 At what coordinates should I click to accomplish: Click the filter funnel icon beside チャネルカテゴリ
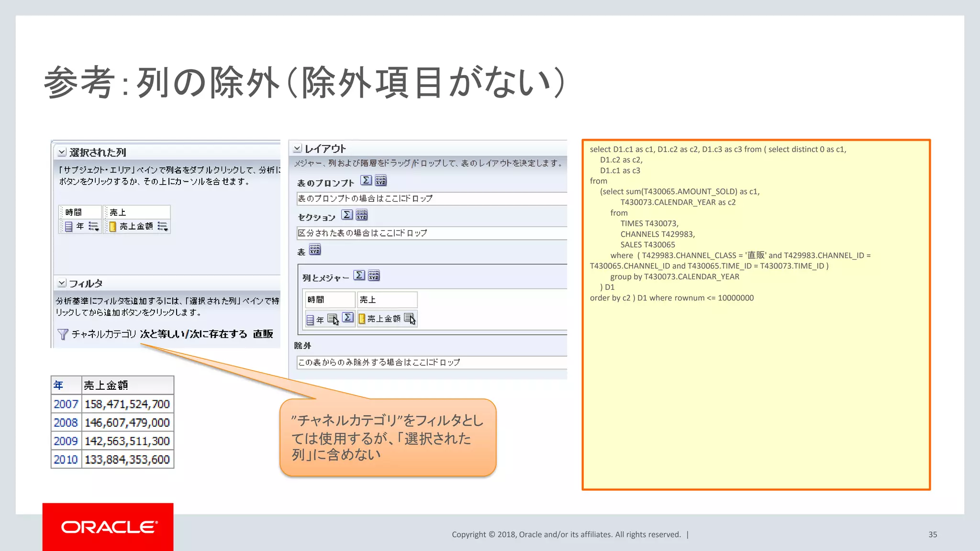[62, 334]
